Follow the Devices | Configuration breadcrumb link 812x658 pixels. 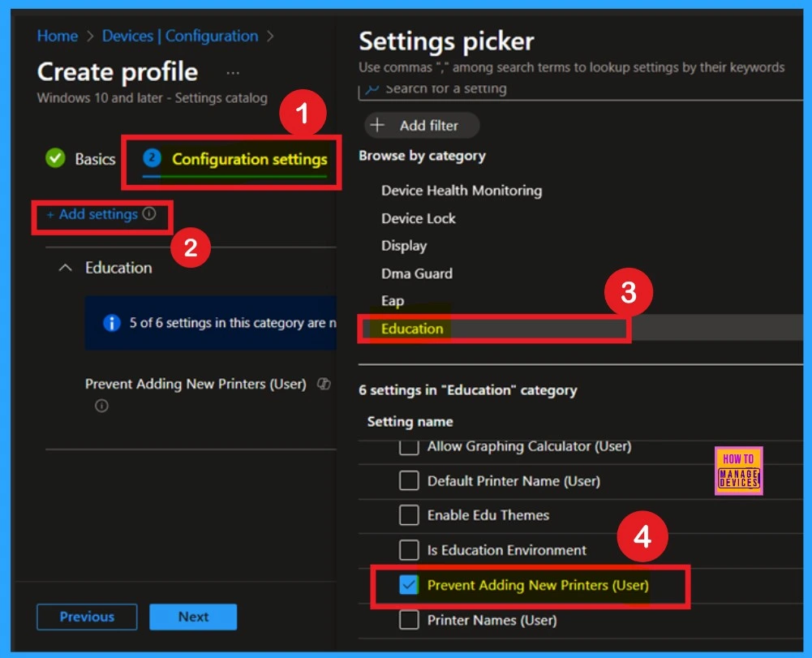pyautogui.click(x=180, y=36)
